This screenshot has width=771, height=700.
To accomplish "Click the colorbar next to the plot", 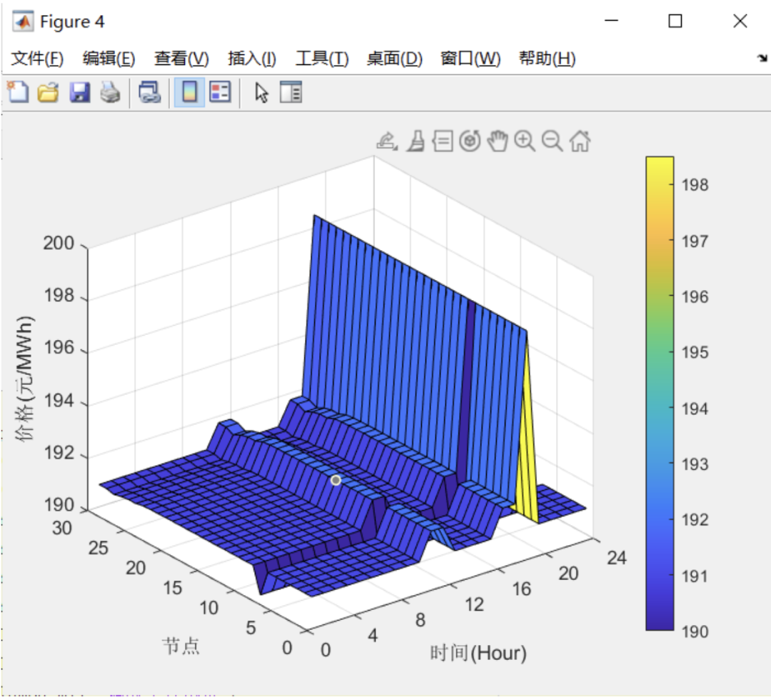I will pos(660,393).
